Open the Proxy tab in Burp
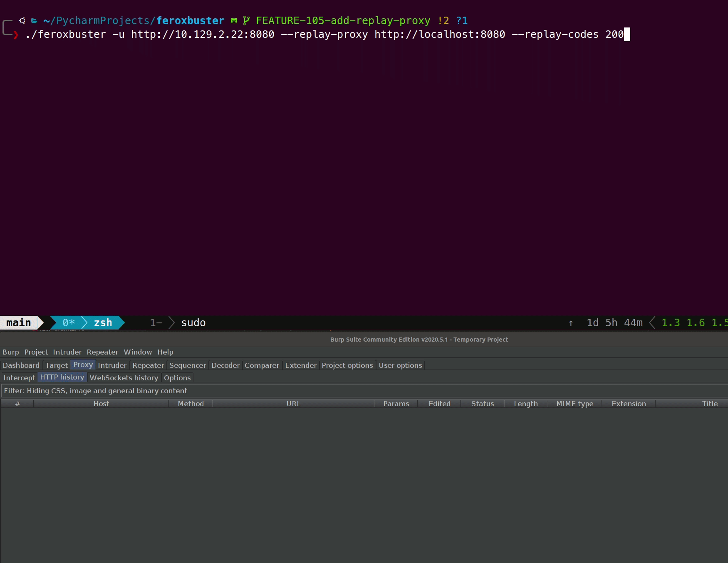 pyautogui.click(x=83, y=365)
